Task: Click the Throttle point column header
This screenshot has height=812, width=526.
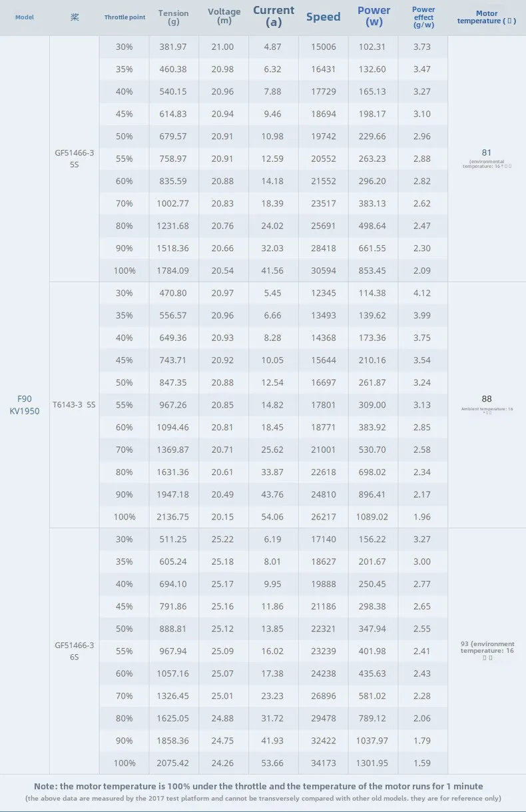Action: tap(125, 17)
